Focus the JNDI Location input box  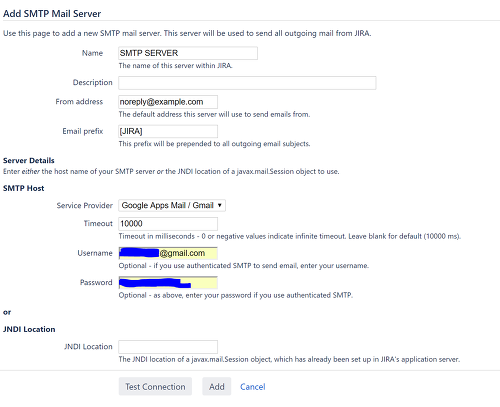click(x=168, y=347)
